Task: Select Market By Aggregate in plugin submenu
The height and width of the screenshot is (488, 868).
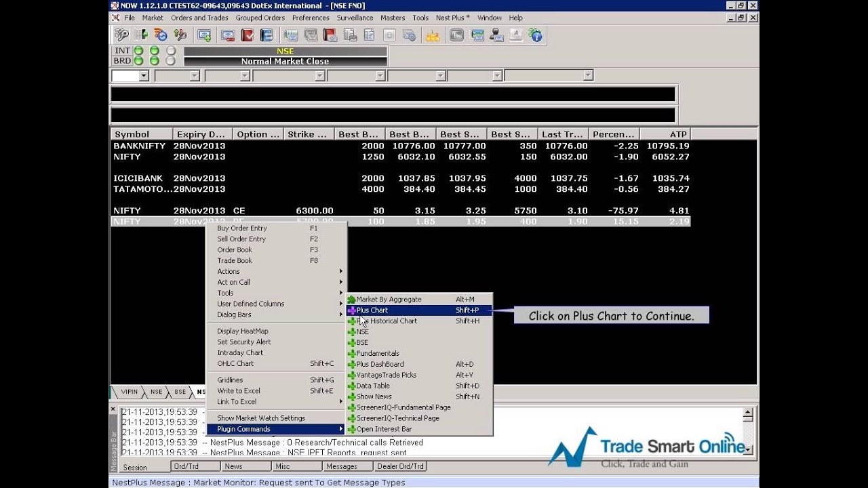Action: 418,300
